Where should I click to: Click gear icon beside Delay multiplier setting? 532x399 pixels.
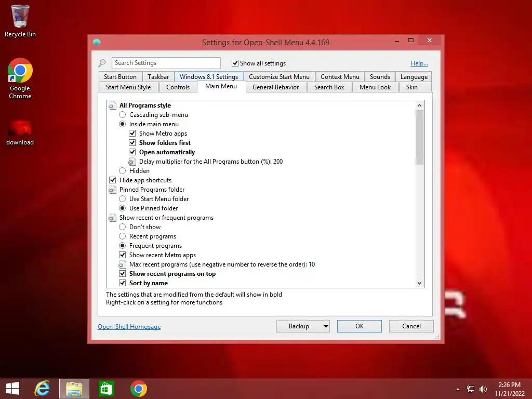tap(132, 162)
